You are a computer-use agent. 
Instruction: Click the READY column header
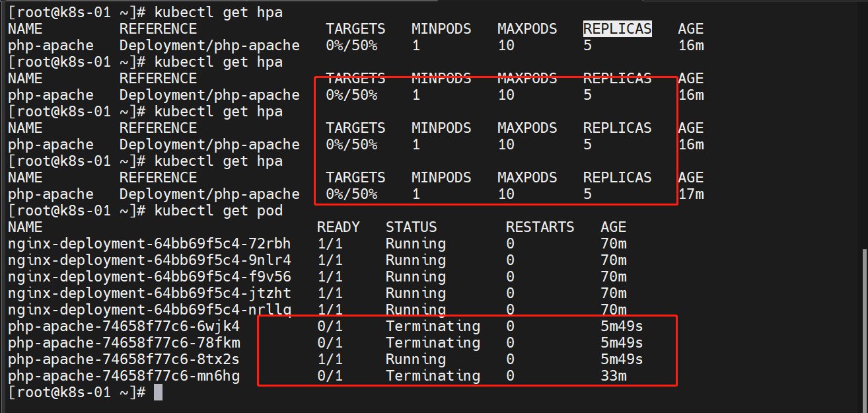338,227
